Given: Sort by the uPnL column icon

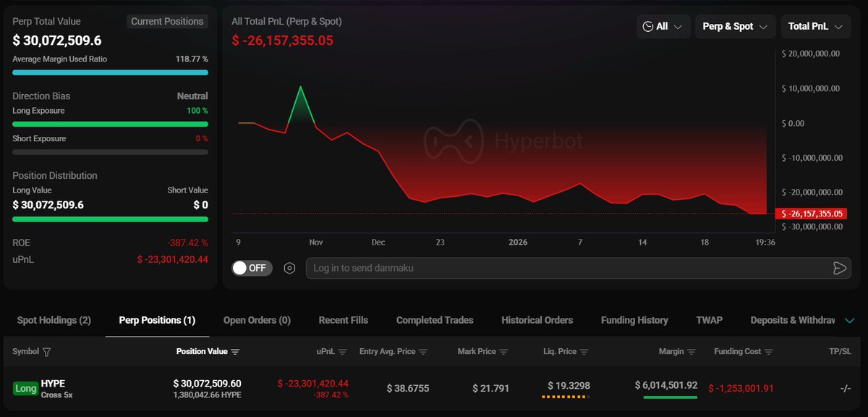Looking at the screenshot, I should click(341, 352).
